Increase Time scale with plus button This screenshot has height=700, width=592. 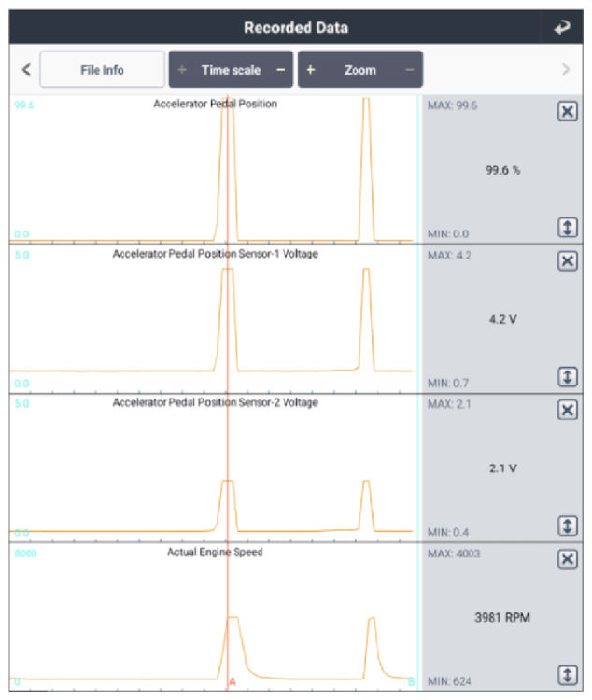[x=182, y=70]
